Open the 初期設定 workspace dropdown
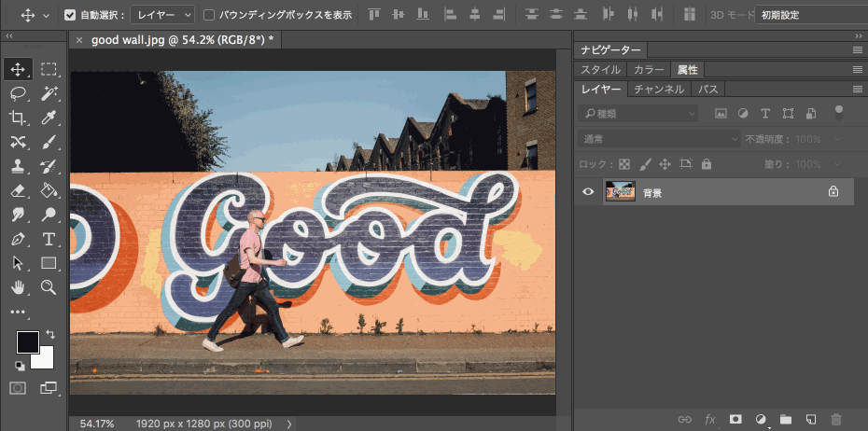Image resolution: width=868 pixels, height=431 pixels. click(x=810, y=15)
